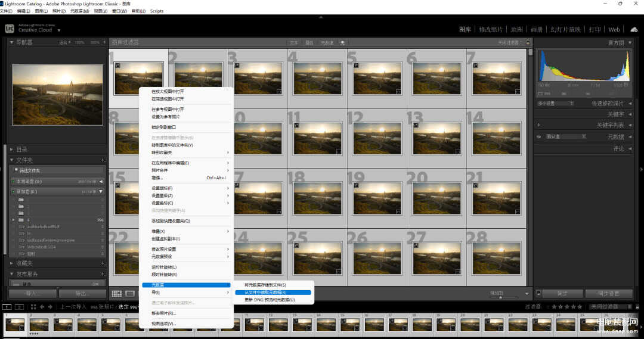Collapse the 直方图 panel triangle
This screenshot has height=339, width=644.
(x=630, y=43)
